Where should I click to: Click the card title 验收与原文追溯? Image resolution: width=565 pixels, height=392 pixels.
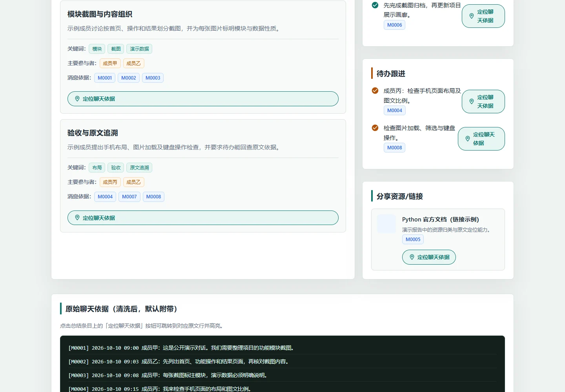tap(93, 133)
